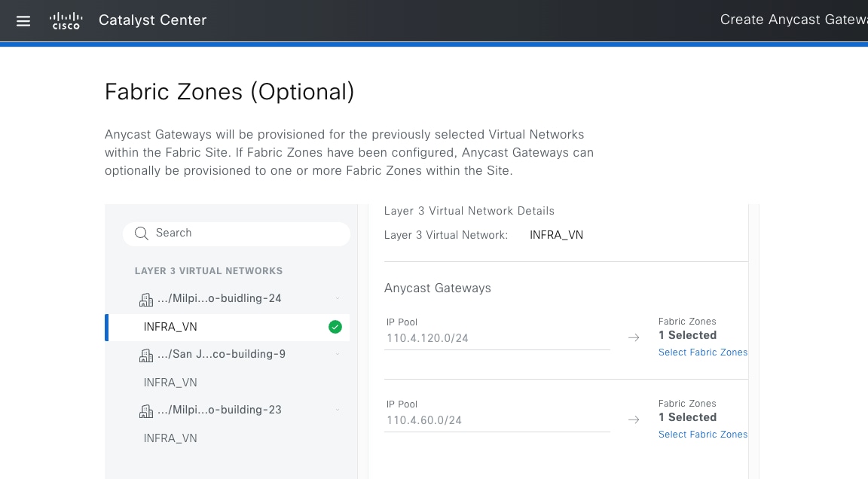Open Select Fabric Zones for 110.4.60.0/24
Image resolution: width=868 pixels, height=479 pixels.
[x=702, y=435]
